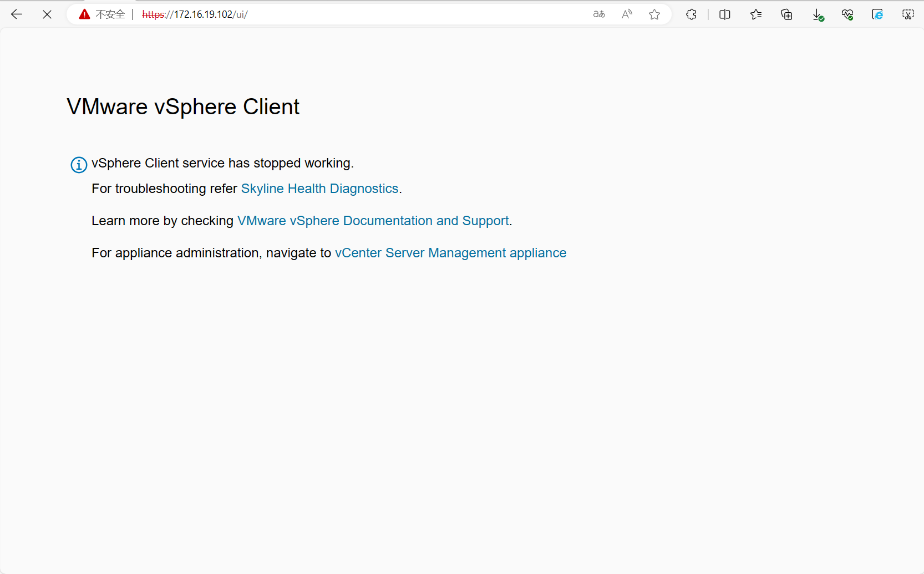The width and height of the screenshot is (924, 574).
Task: Enable split screen view
Action: point(725,14)
